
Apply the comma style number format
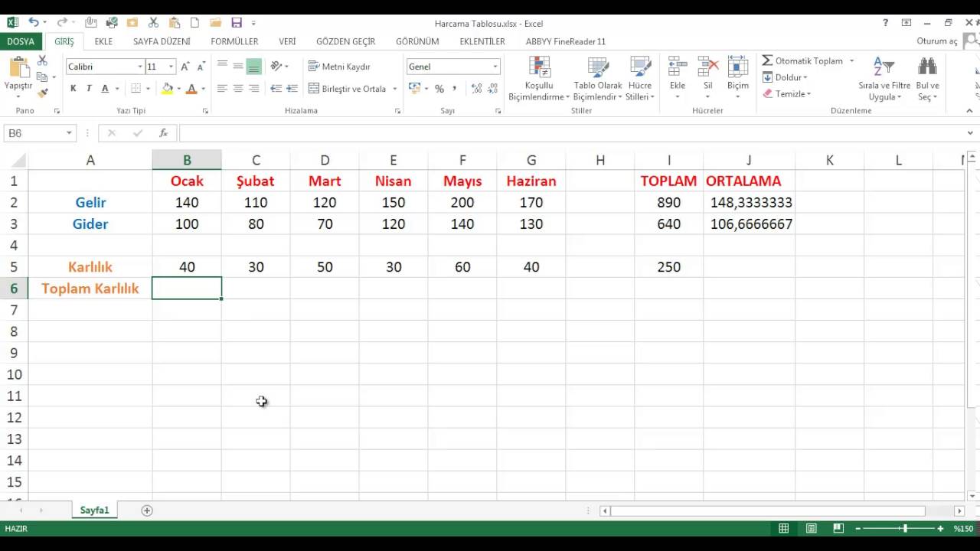coord(455,89)
